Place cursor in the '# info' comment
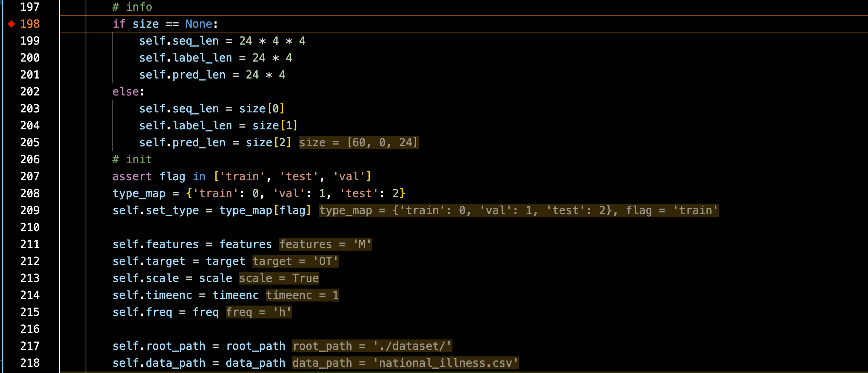The height and width of the screenshot is (373, 868). click(132, 7)
